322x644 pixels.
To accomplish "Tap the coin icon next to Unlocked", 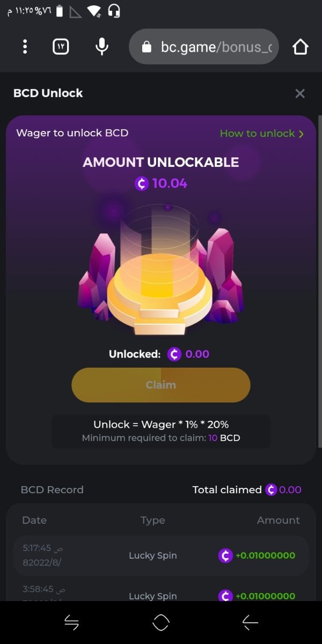I will (x=174, y=354).
